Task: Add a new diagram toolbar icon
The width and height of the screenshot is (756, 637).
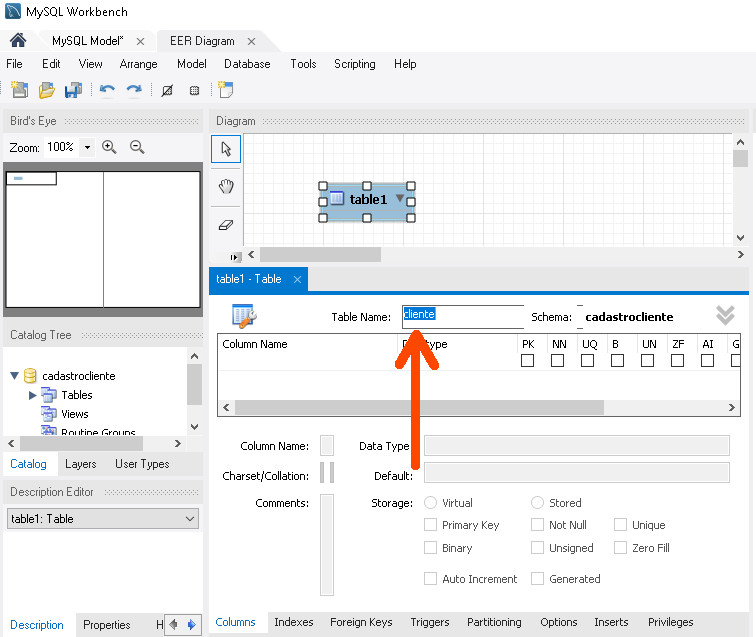Action: pos(226,90)
